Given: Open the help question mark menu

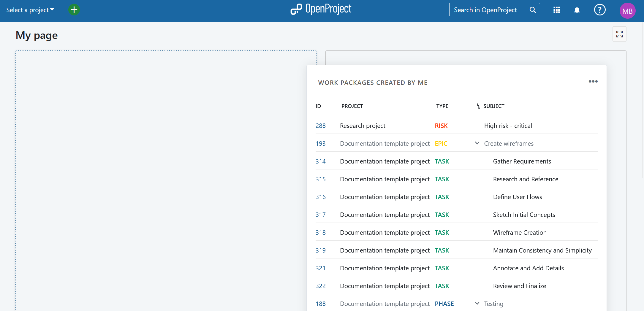Looking at the screenshot, I should [599, 10].
